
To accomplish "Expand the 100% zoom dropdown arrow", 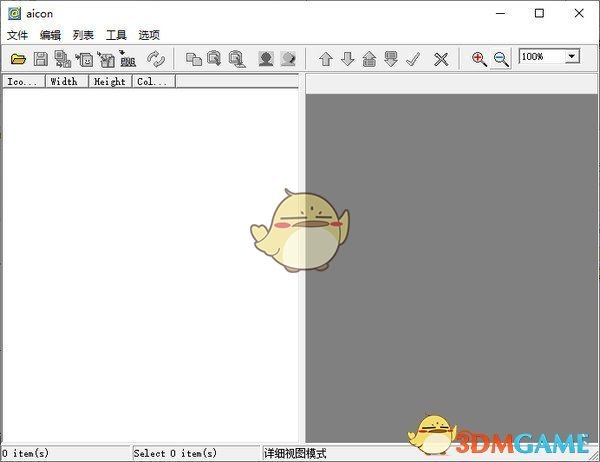I will coord(572,57).
